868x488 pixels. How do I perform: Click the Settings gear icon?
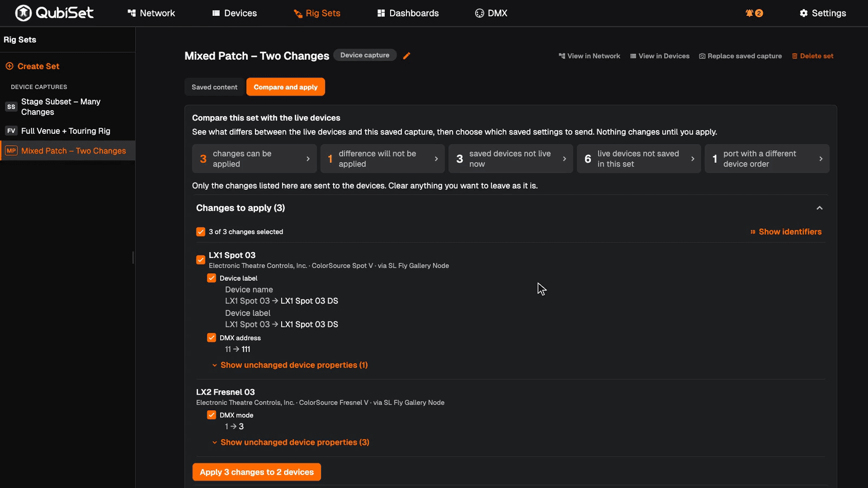(x=803, y=13)
